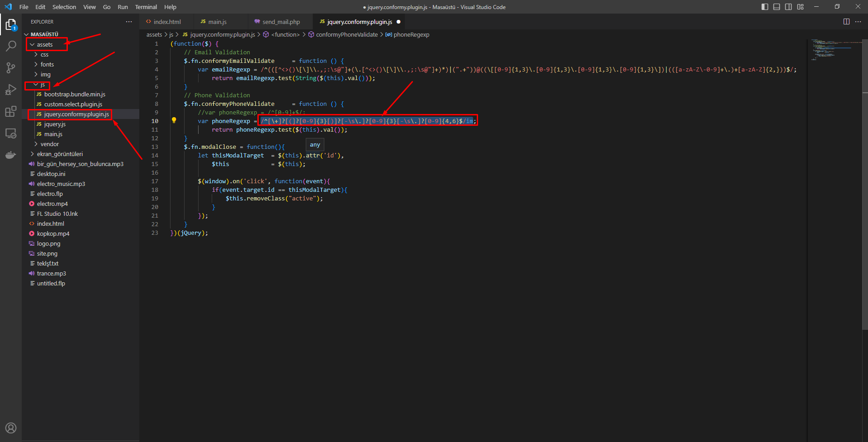Open editor more actions ellipsis
This screenshot has height=442, width=868.
pos(858,22)
